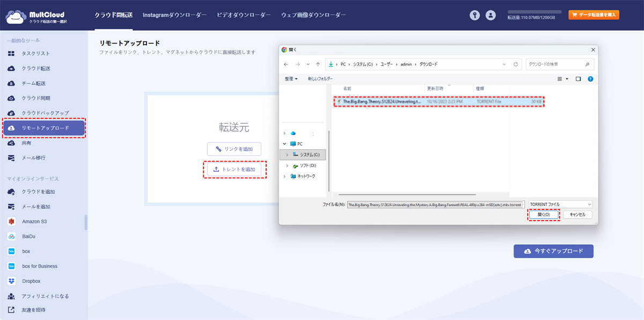
Task: Click the ファイル名 input field
Action: pos(435,205)
